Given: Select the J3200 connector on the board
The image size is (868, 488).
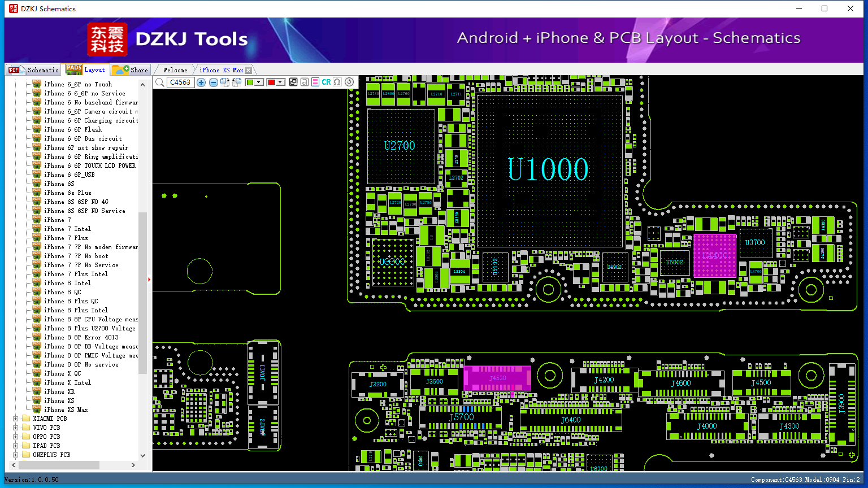Looking at the screenshot, I should 378,385.
